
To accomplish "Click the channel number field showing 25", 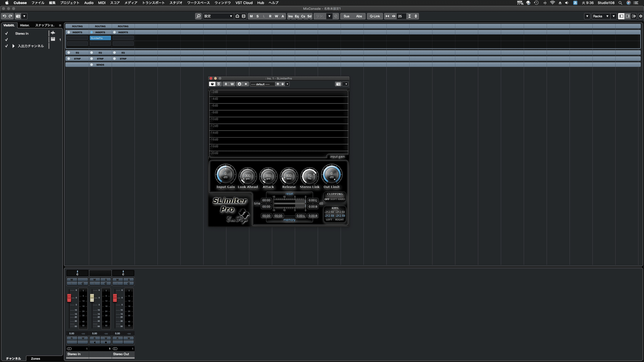I will (401, 16).
